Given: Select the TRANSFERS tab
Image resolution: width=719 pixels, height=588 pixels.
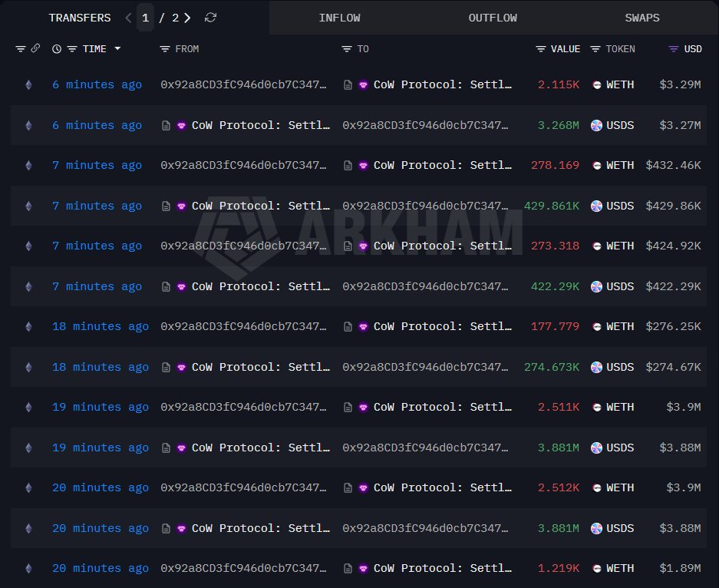Looking at the screenshot, I should (x=80, y=18).
